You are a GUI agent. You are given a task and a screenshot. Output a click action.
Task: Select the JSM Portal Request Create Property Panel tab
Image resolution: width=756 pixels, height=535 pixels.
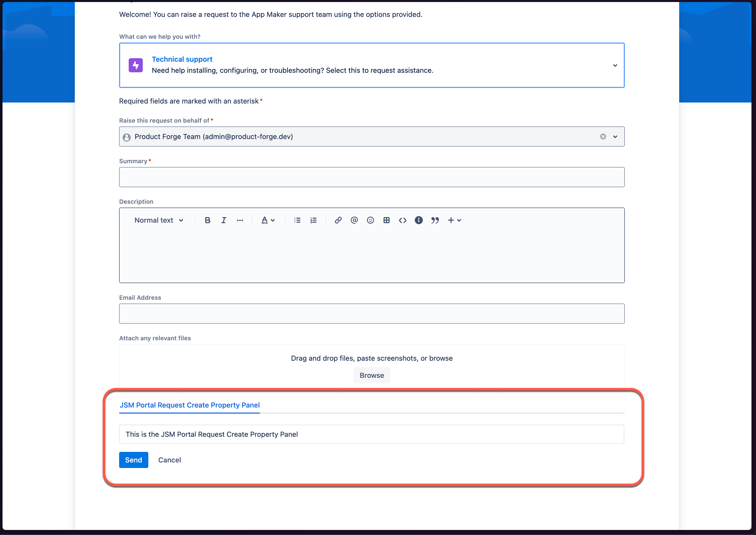[190, 405]
